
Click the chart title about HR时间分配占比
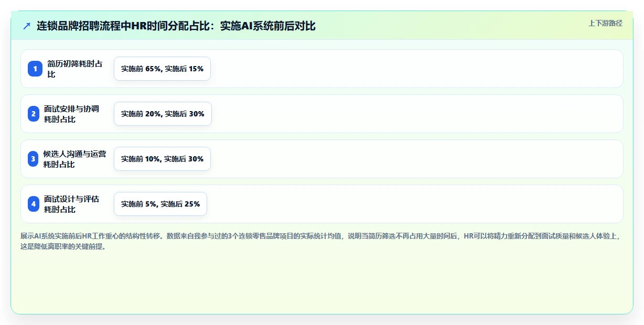point(176,26)
